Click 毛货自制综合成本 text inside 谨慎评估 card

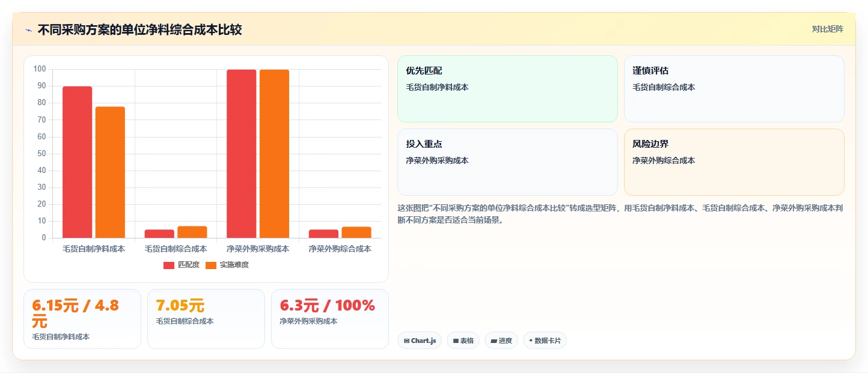point(664,88)
